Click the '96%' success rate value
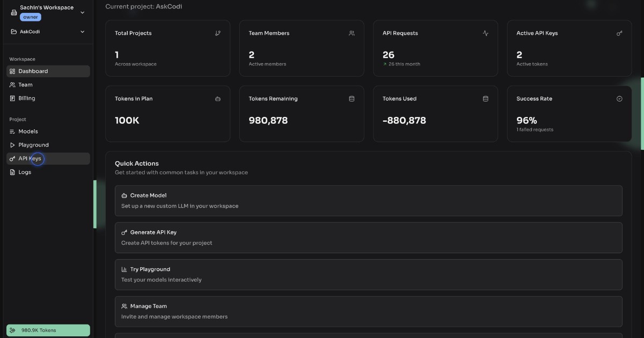 pos(526,121)
